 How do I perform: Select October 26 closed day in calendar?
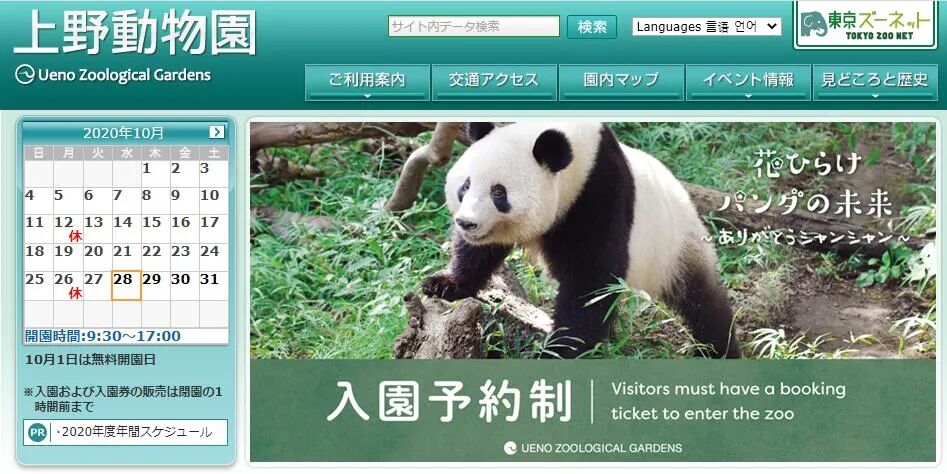68,286
